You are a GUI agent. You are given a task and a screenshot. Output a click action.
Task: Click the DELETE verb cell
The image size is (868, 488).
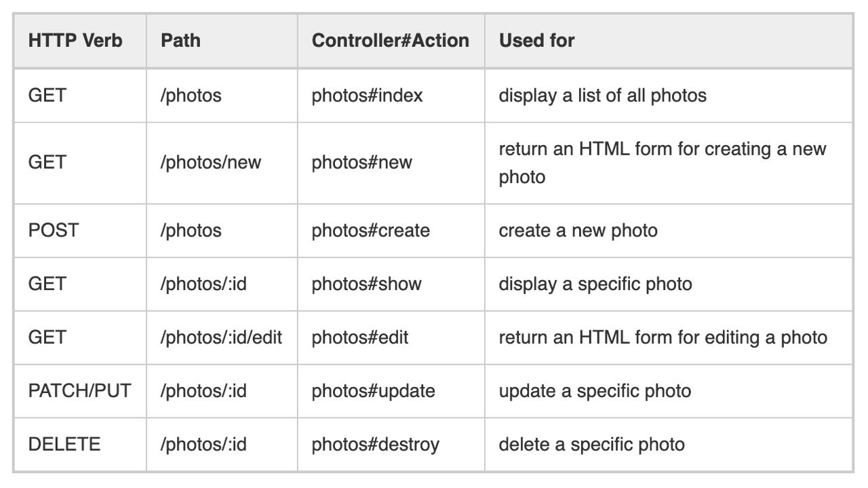click(80, 445)
